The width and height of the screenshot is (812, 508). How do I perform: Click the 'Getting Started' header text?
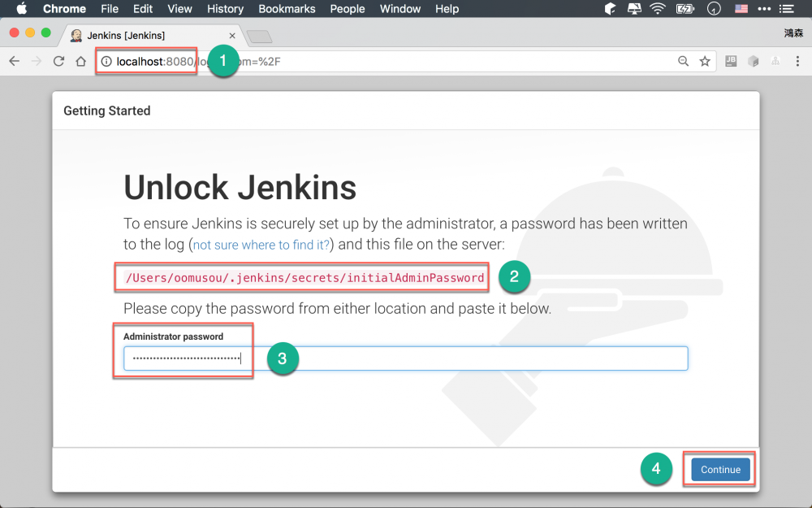click(x=106, y=111)
